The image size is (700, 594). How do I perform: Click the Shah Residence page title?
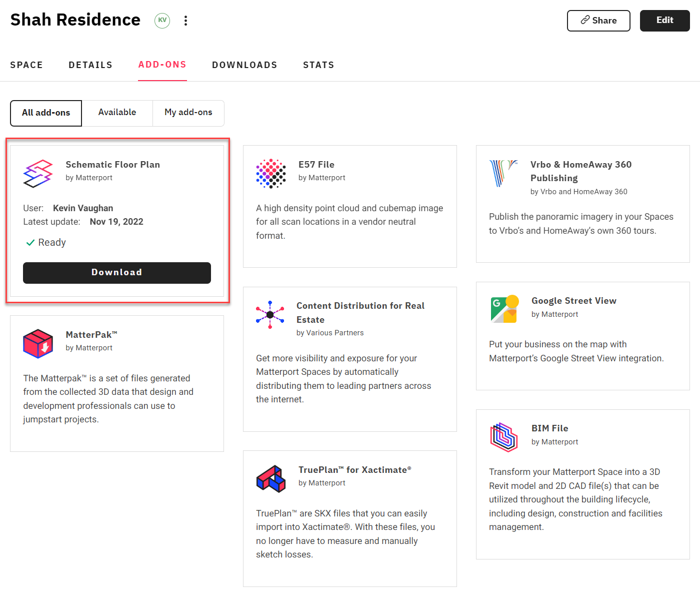pyautogui.click(x=75, y=20)
